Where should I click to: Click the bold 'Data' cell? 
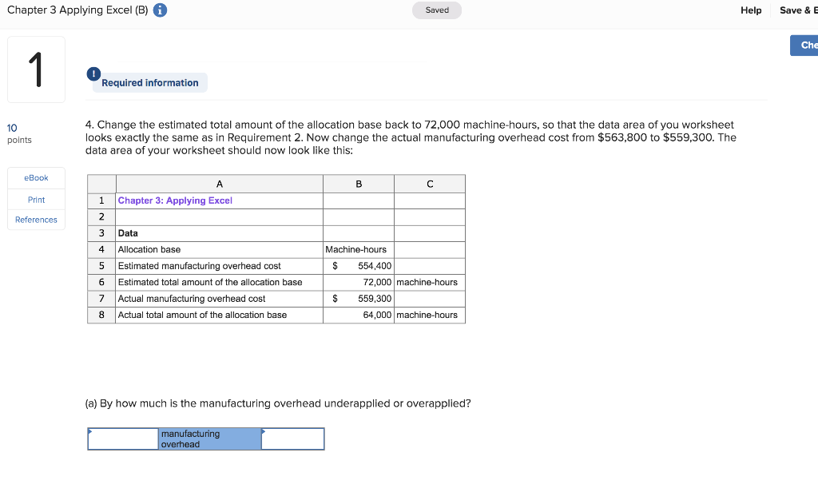(219, 233)
